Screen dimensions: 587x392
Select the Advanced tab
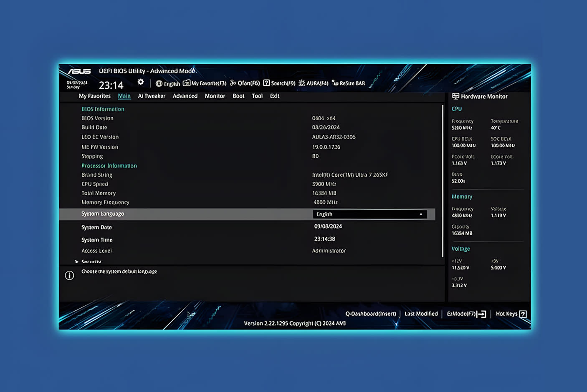(185, 96)
